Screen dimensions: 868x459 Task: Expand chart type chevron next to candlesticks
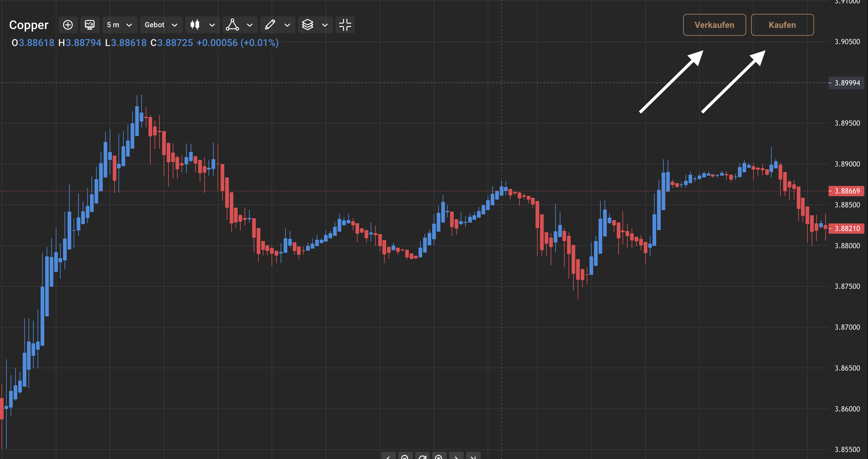pyautogui.click(x=212, y=25)
